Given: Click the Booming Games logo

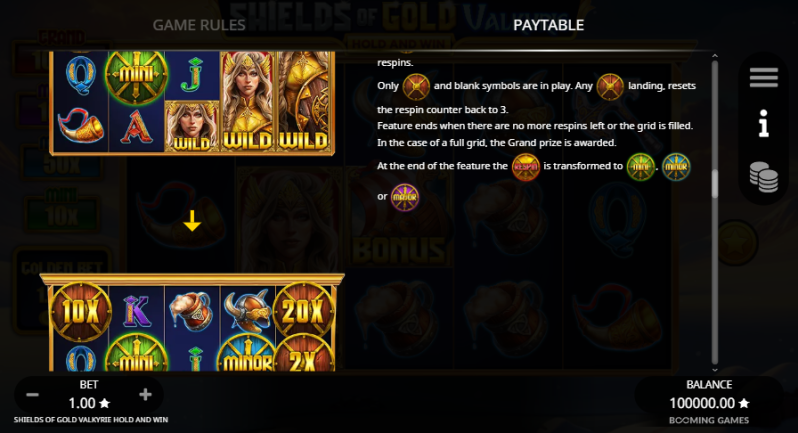Looking at the screenshot, I should pos(708,420).
